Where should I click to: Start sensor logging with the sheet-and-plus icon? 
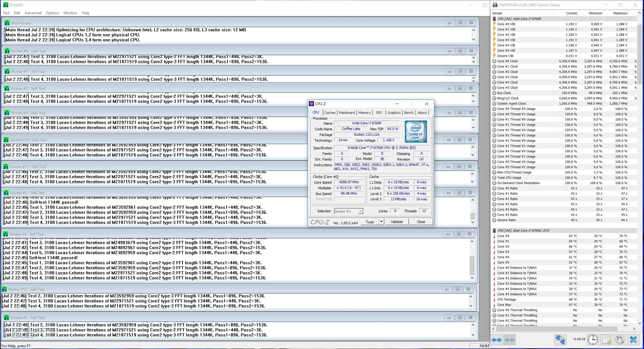tap(607, 340)
